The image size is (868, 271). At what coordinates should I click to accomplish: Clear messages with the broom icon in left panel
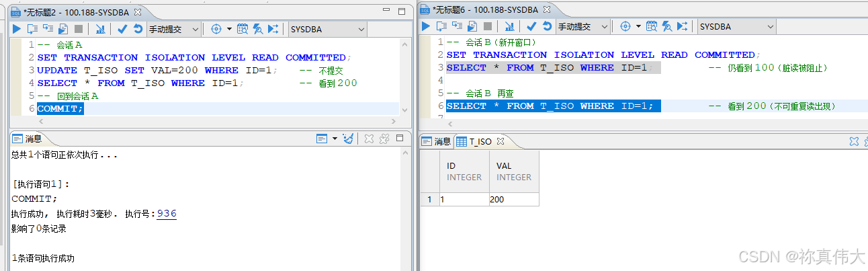tap(348, 139)
